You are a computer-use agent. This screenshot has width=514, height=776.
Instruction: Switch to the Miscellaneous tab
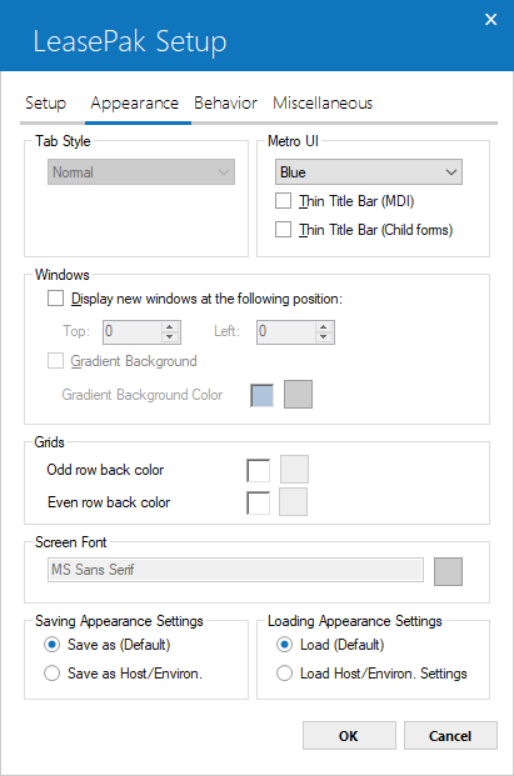point(323,103)
